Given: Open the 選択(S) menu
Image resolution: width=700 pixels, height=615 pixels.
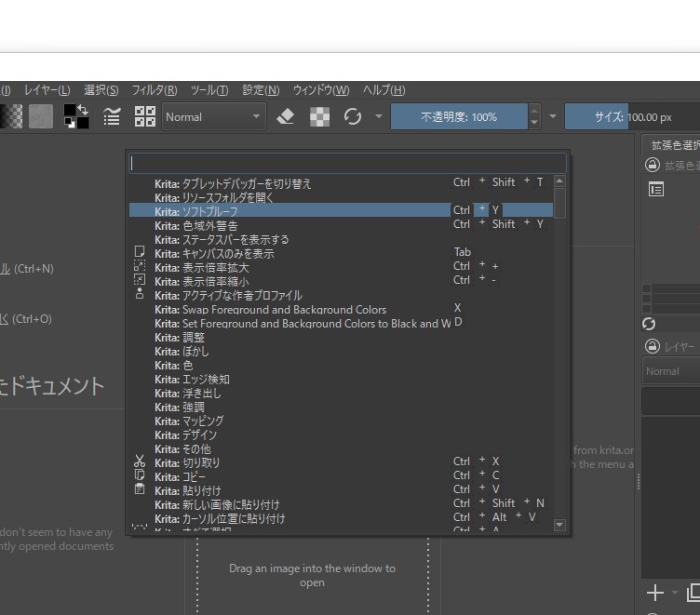Looking at the screenshot, I should click(101, 90).
